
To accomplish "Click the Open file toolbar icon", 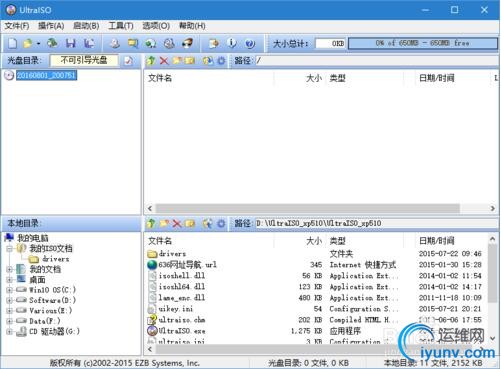I will click(28, 43).
